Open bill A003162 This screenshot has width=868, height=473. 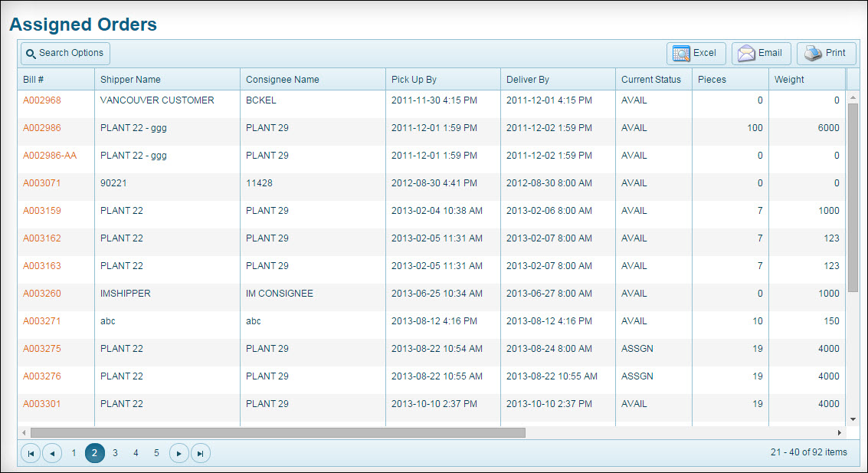[42, 238]
